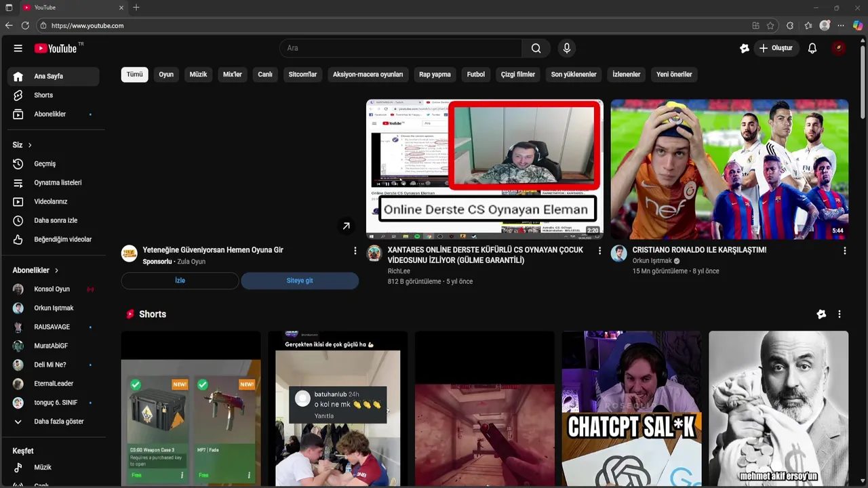Open Shorts from the sidebar
Viewport: 868px width, 488px height.
[x=54, y=96]
